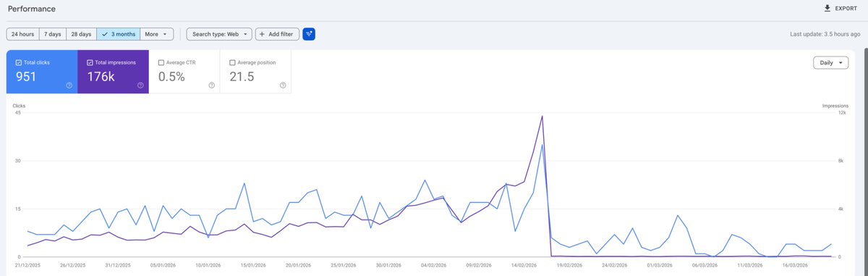Image resolution: width=868 pixels, height=276 pixels.
Task: Click the purple impressions peak on the chart
Action: click(542, 116)
